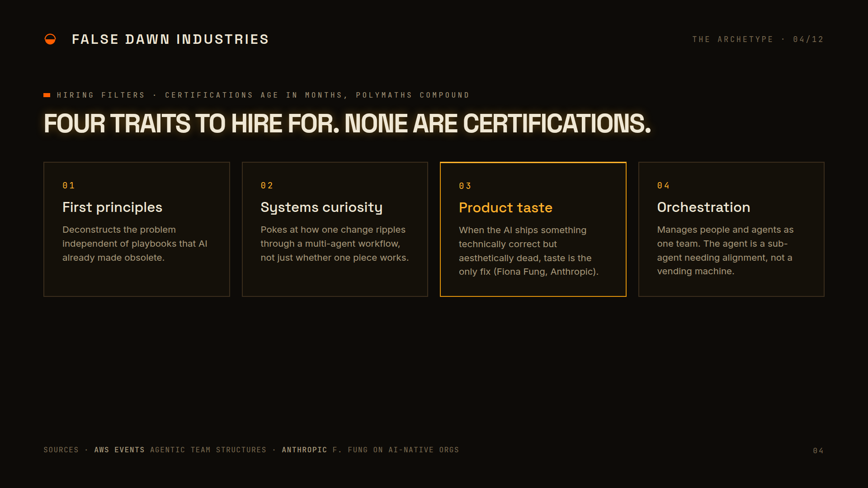The height and width of the screenshot is (488, 868).
Task: Click the 01 number label
Action: pos(69,186)
